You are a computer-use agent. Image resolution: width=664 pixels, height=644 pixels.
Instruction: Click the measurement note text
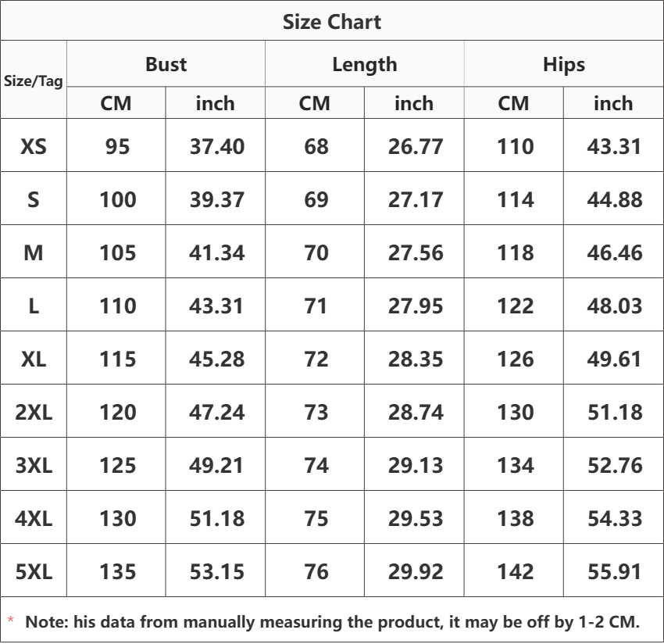pyautogui.click(x=333, y=622)
